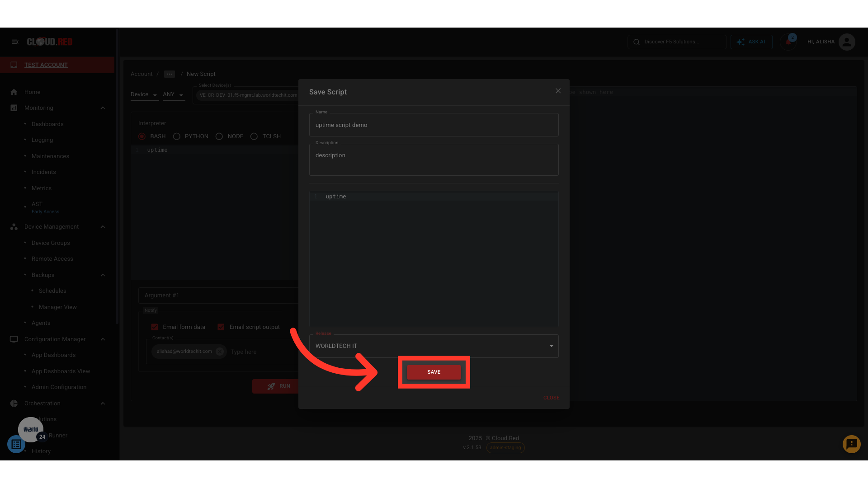Collapse the Monitoring sidebar section
Image resolution: width=868 pixels, height=488 pixels.
[103, 108]
